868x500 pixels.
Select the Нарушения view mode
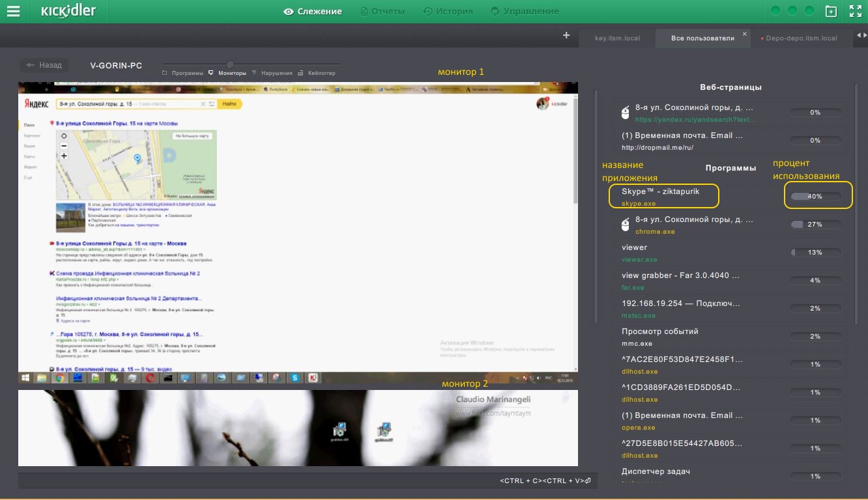[x=272, y=73]
